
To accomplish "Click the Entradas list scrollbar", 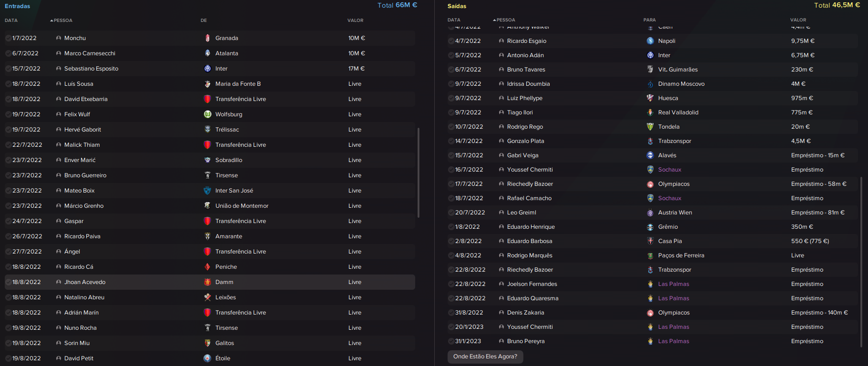I will point(419,173).
